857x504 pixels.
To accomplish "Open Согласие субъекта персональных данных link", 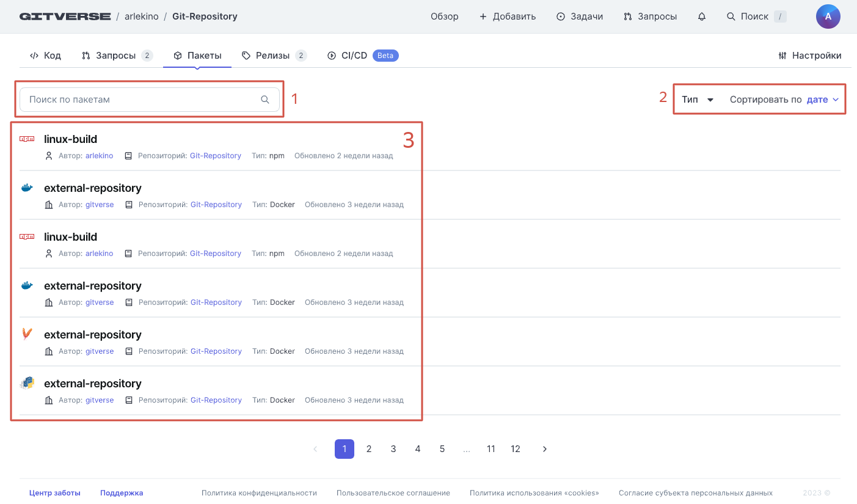I will [x=696, y=493].
